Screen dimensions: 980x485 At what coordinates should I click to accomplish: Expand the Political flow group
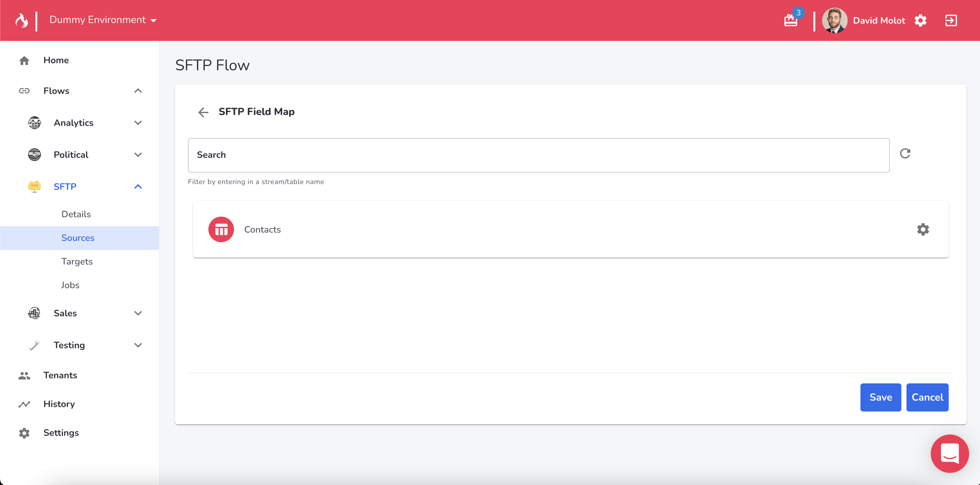pos(138,154)
